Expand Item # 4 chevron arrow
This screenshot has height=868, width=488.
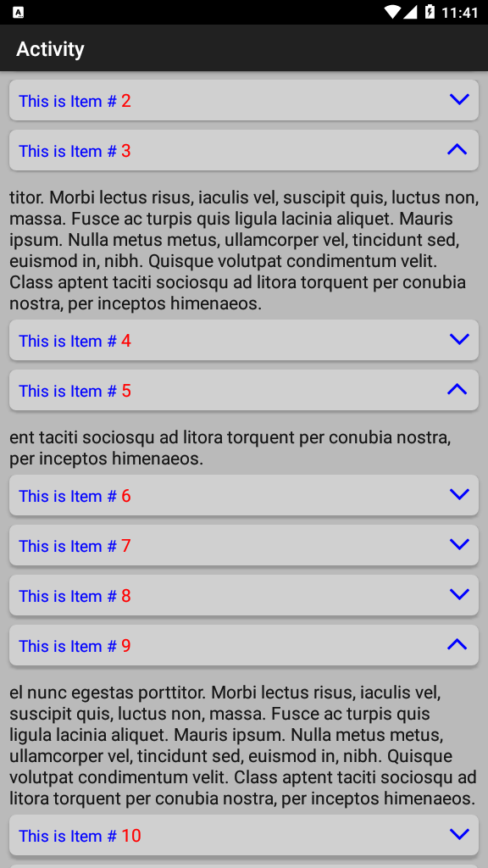(x=459, y=339)
